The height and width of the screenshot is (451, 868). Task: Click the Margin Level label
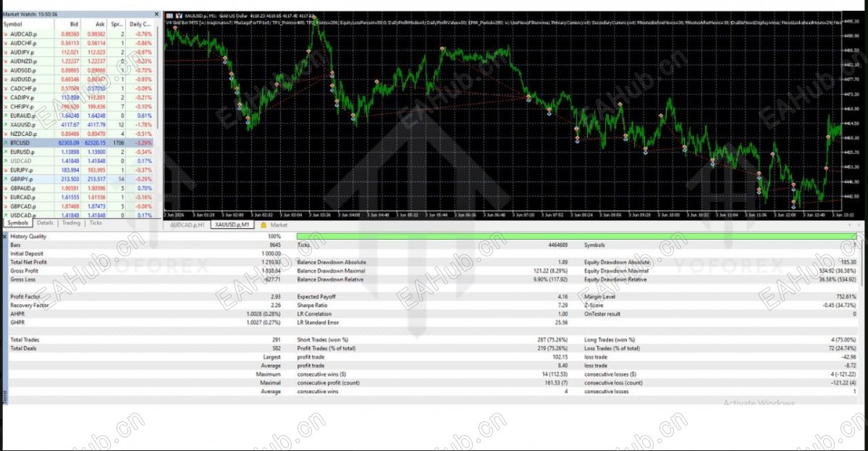pyautogui.click(x=599, y=297)
